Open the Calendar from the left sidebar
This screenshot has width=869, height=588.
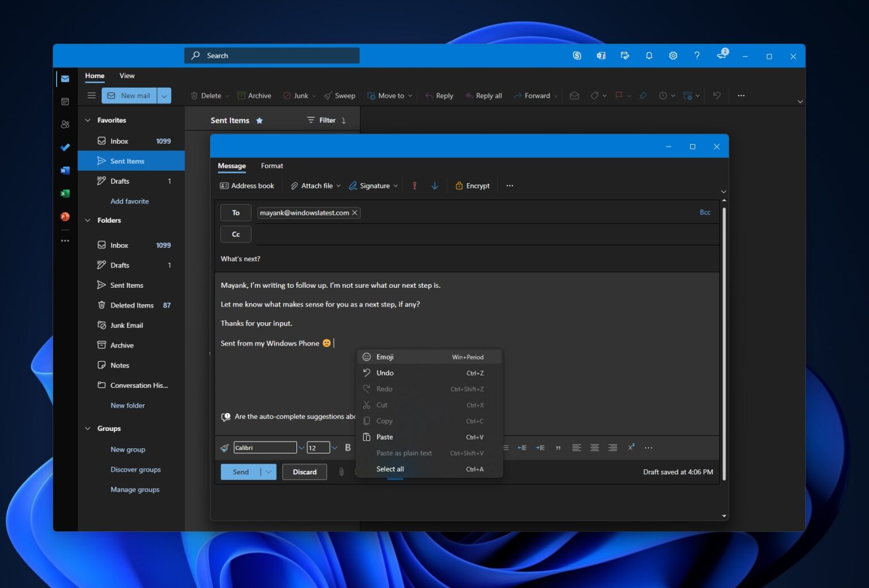tap(65, 101)
